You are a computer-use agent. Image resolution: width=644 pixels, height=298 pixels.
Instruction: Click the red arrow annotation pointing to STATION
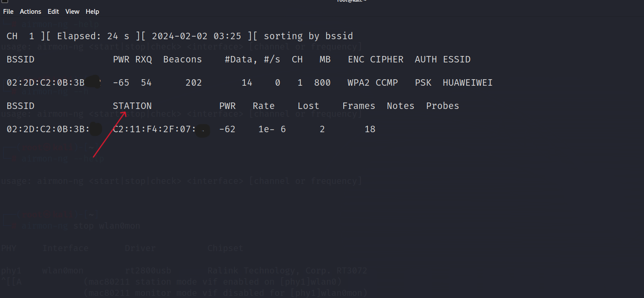pos(109,135)
